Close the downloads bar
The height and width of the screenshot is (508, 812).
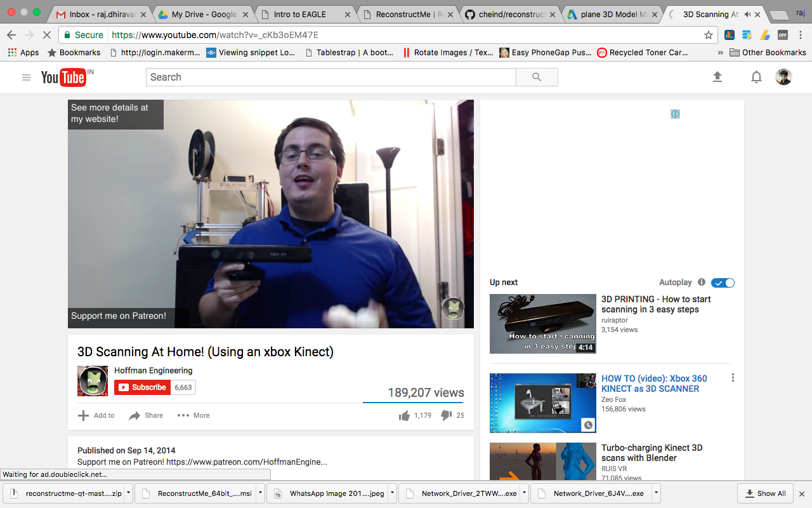(x=801, y=493)
